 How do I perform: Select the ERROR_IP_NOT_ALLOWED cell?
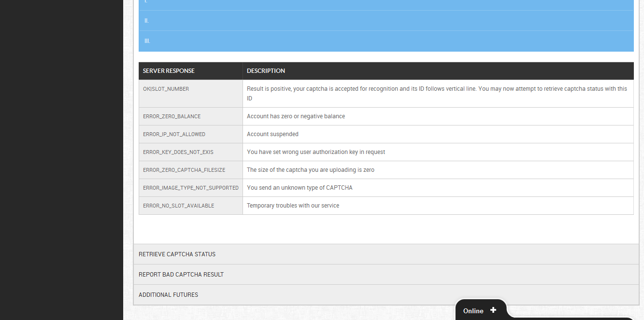click(190, 134)
